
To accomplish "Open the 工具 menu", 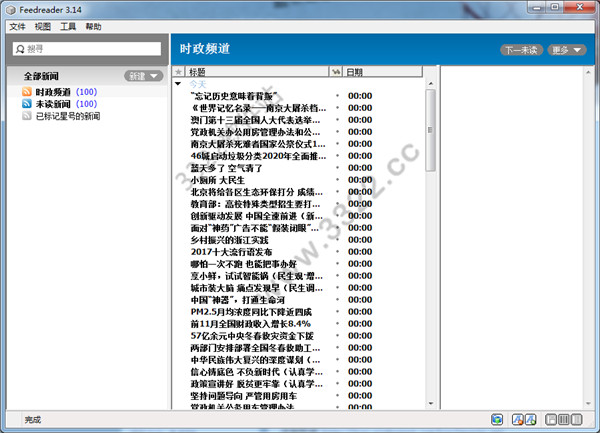I will pyautogui.click(x=68, y=26).
